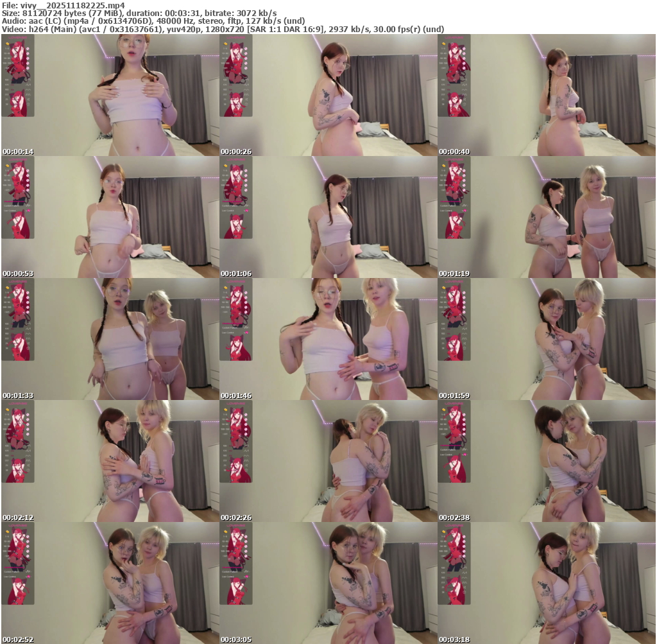Select the thumbnail labeled 00:01:33
Screen dimensions: 657x644
tap(110, 339)
